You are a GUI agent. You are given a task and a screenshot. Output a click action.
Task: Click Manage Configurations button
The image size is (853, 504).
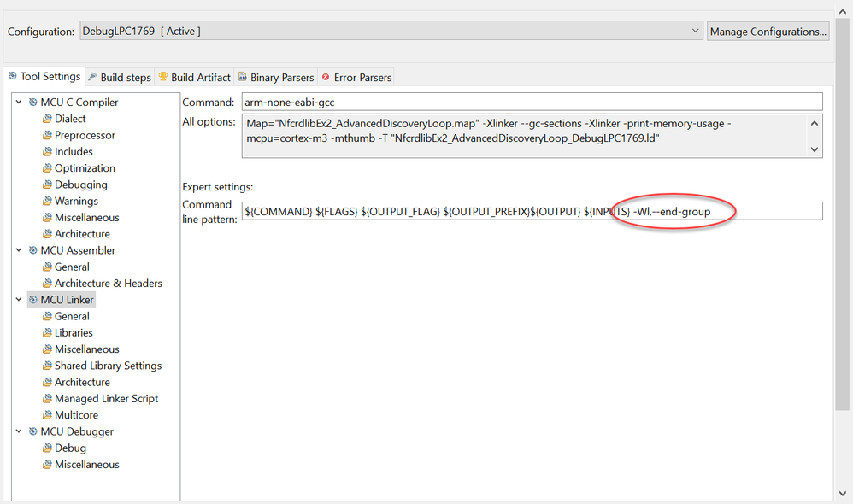pyautogui.click(x=768, y=32)
